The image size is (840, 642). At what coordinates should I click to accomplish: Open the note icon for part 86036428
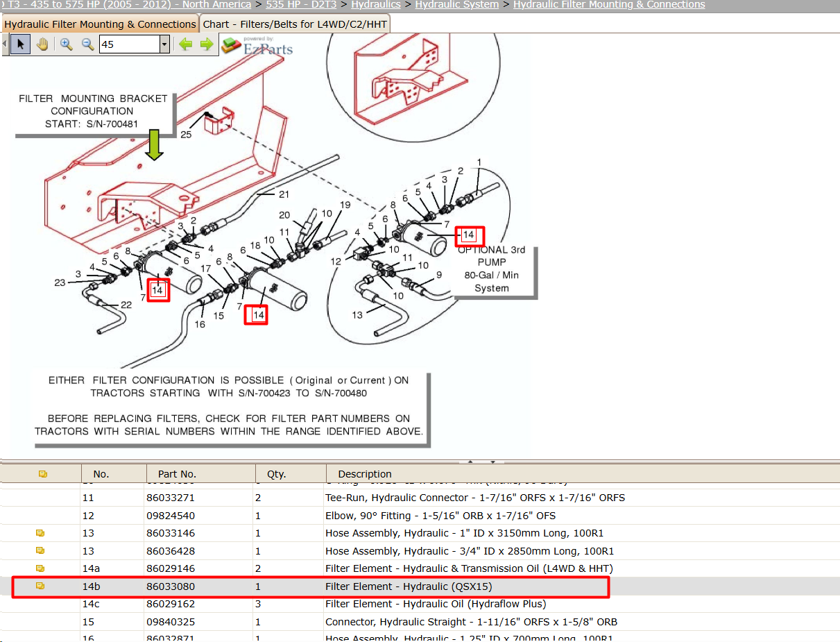pyautogui.click(x=40, y=550)
